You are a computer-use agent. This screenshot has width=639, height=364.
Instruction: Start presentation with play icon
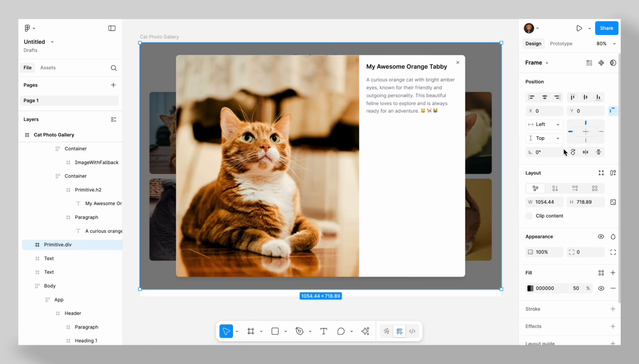coord(579,28)
